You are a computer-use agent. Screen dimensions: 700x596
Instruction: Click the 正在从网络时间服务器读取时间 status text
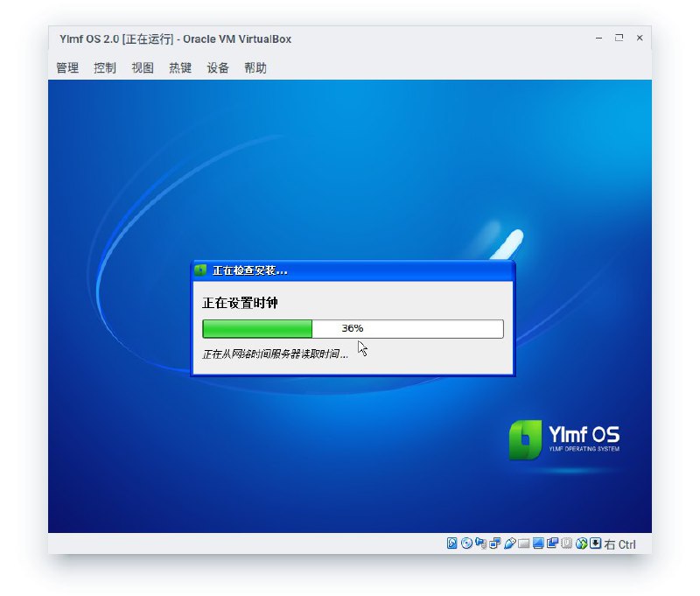coord(275,354)
